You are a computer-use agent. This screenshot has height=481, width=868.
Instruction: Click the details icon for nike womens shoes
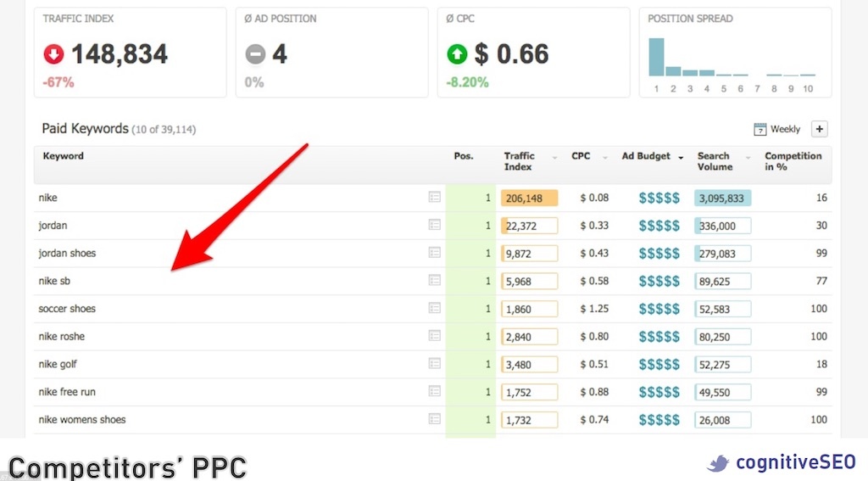click(x=434, y=419)
